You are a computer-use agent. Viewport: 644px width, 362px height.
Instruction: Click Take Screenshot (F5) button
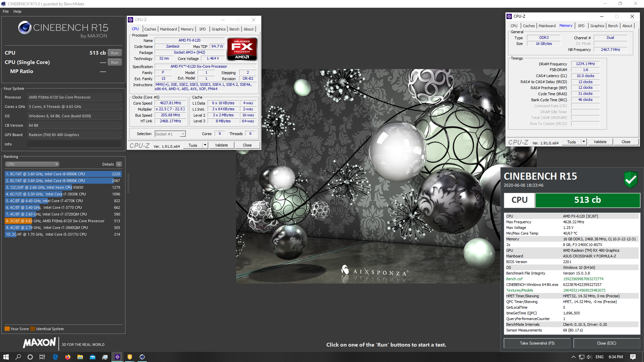point(537,343)
